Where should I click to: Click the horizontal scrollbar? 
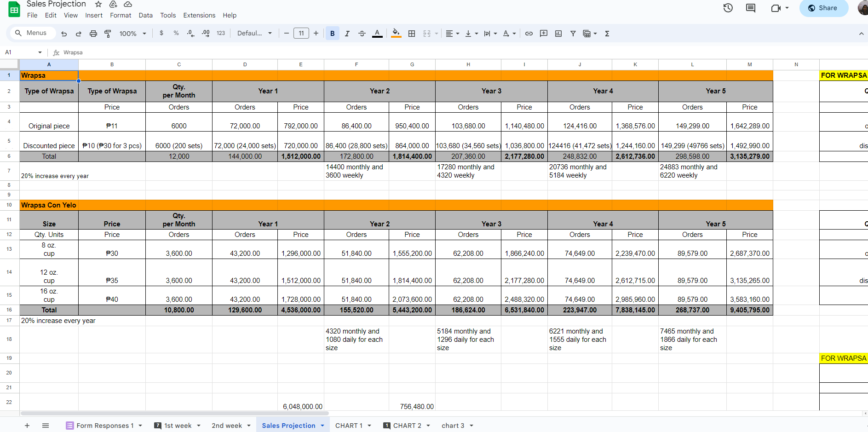[x=174, y=413]
